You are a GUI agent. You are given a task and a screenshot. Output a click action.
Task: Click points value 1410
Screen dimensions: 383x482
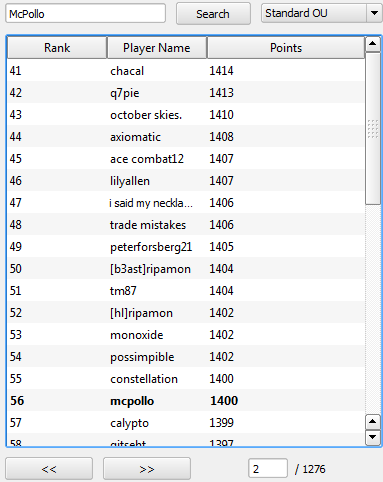221,115
